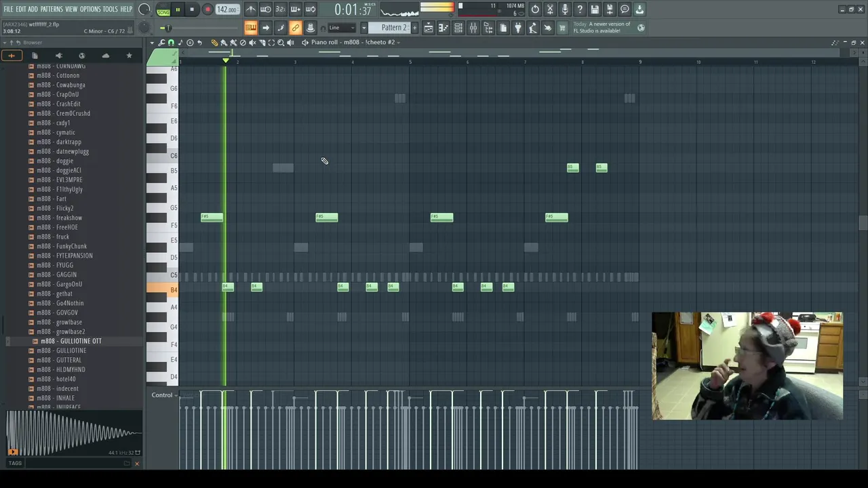Click the piano roll vertical scrollbar
The height and width of the screenshot is (488, 868).
coord(863,222)
